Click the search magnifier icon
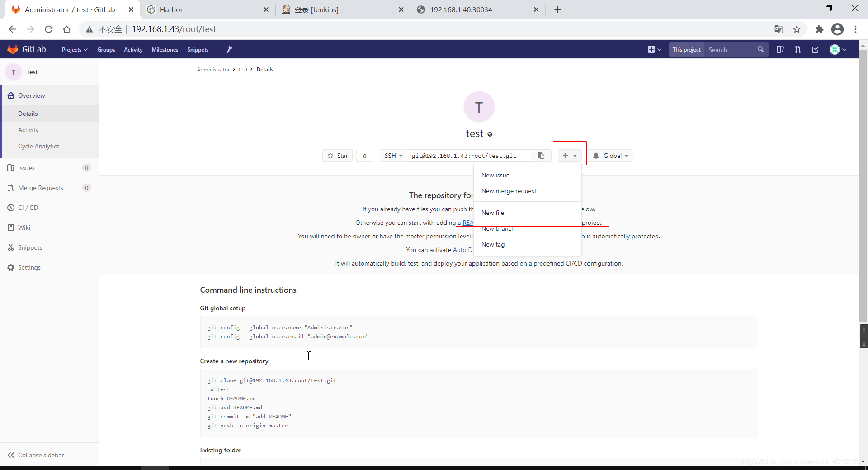The image size is (868, 470). click(x=760, y=49)
